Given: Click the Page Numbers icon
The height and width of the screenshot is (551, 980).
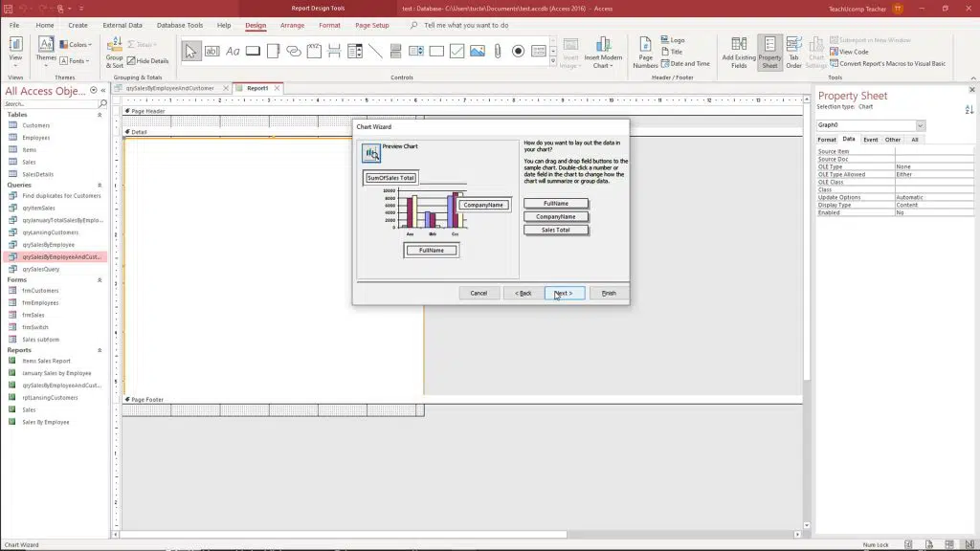Looking at the screenshot, I should [x=646, y=53].
